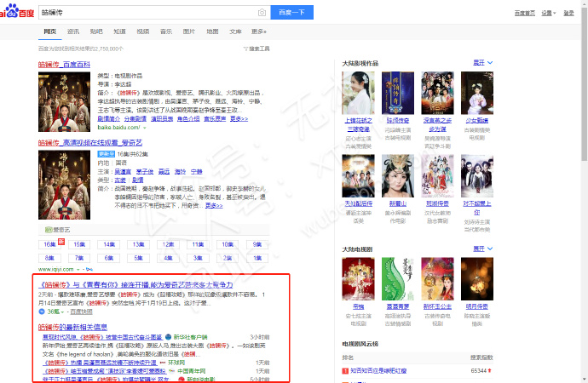Open 百度快照 for the 36氪 result
The height and width of the screenshot is (383, 588).
point(81,312)
